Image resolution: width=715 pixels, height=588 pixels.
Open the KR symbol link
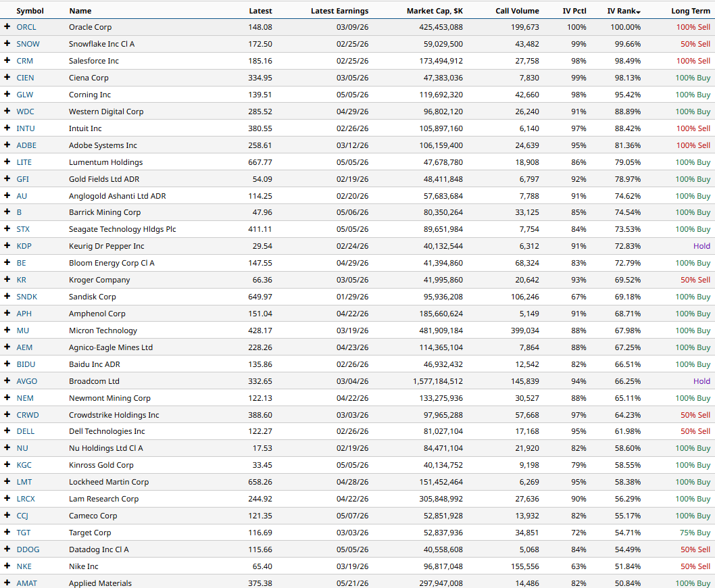(22, 280)
